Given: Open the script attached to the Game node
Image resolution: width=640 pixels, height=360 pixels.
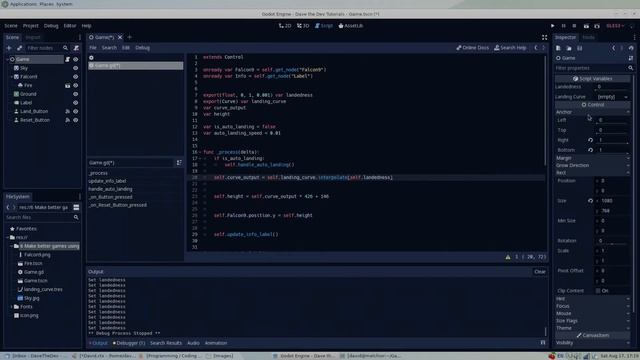Looking at the screenshot, I should [x=67, y=60].
